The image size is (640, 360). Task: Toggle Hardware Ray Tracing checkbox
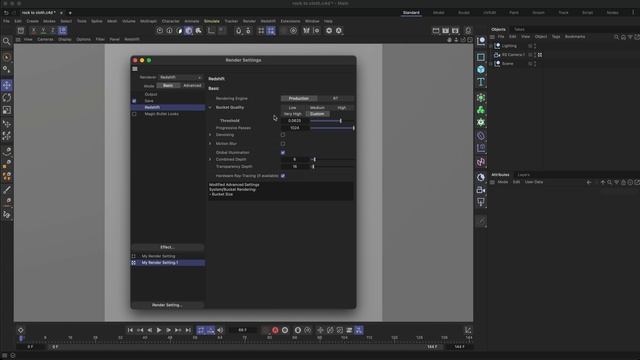tap(283, 176)
